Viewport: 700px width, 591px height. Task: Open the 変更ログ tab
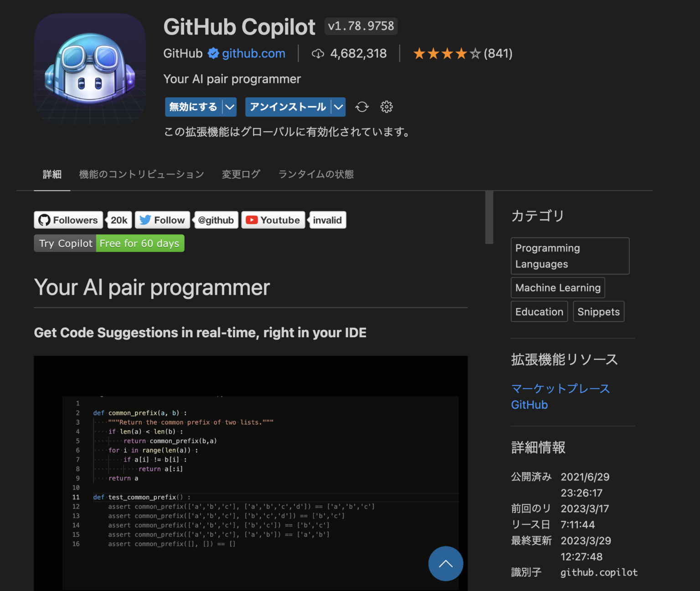click(241, 174)
